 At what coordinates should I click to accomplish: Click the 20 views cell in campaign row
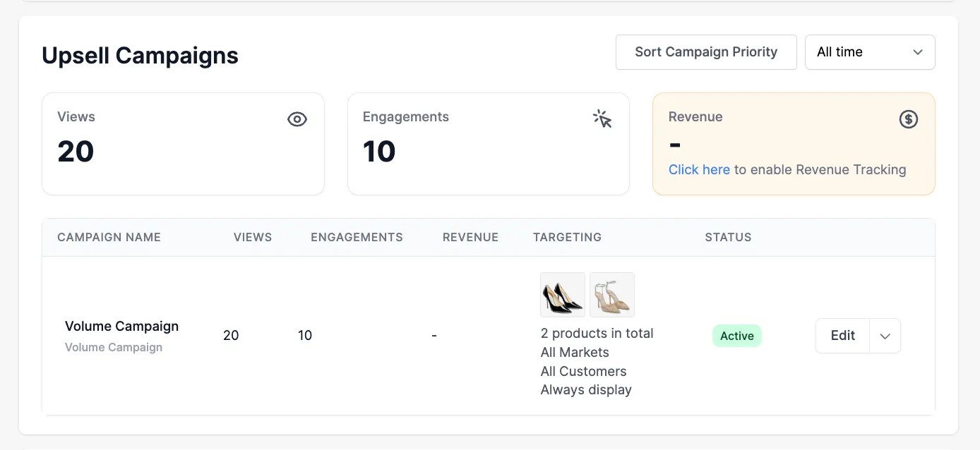(x=231, y=335)
